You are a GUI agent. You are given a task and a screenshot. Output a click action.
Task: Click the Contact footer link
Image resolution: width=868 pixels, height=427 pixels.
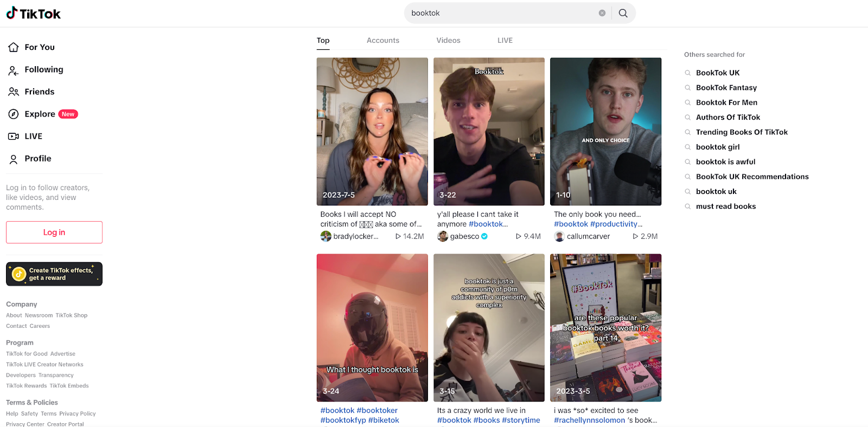point(16,326)
